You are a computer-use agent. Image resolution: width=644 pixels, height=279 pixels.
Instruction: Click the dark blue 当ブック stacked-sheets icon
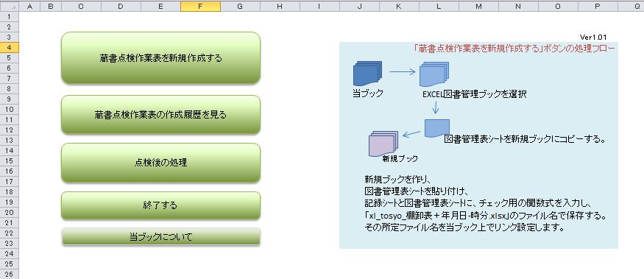click(367, 74)
